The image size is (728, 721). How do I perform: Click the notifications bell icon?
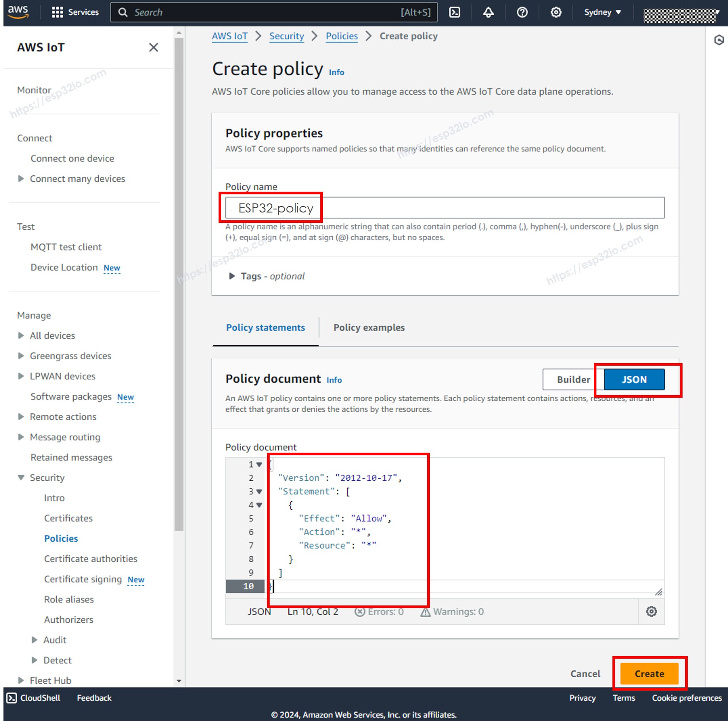tap(488, 12)
